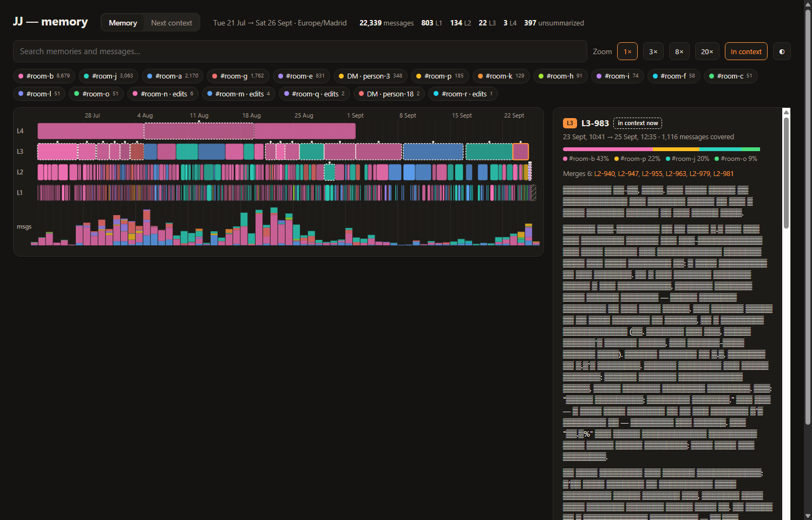The height and width of the screenshot is (520, 812).
Task: Click the teal segment of L3-983 composition bar
Action: (x=720, y=149)
